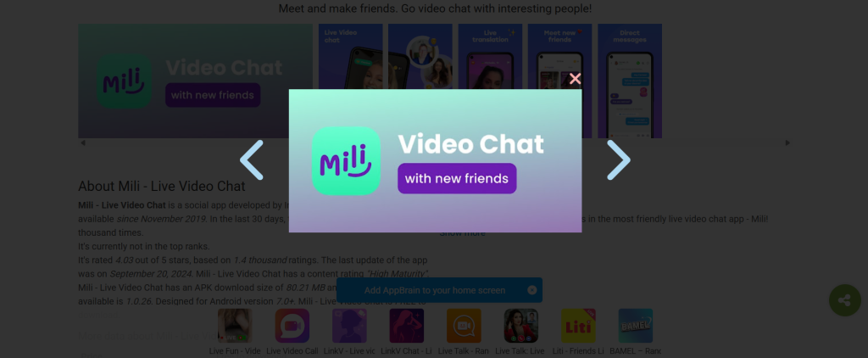The width and height of the screenshot is (868, 358).
Task: Add AppBrain to your home screen
Action: [435, 290]
